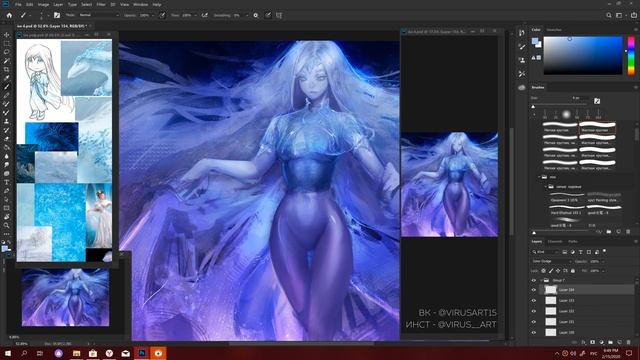Open File Explorer from taskbar
Image resolution: width=640 pixels, height=360 pixels.
coord(76,353)
